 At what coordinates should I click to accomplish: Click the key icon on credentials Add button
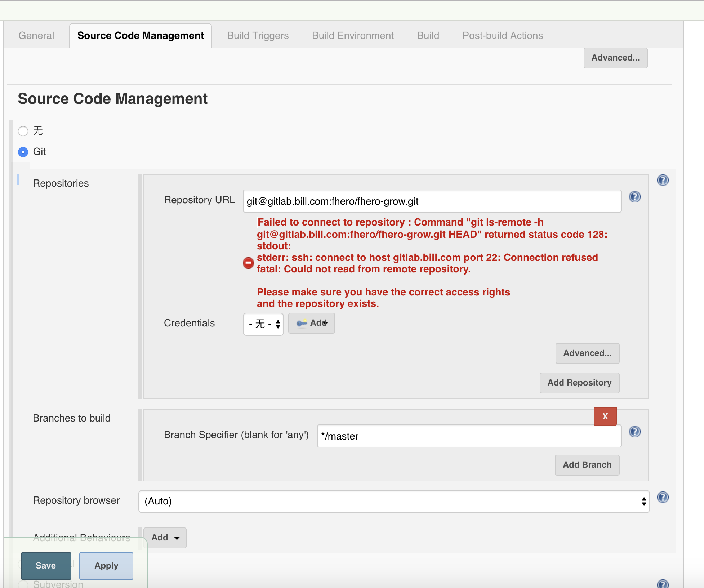point(302,323)
